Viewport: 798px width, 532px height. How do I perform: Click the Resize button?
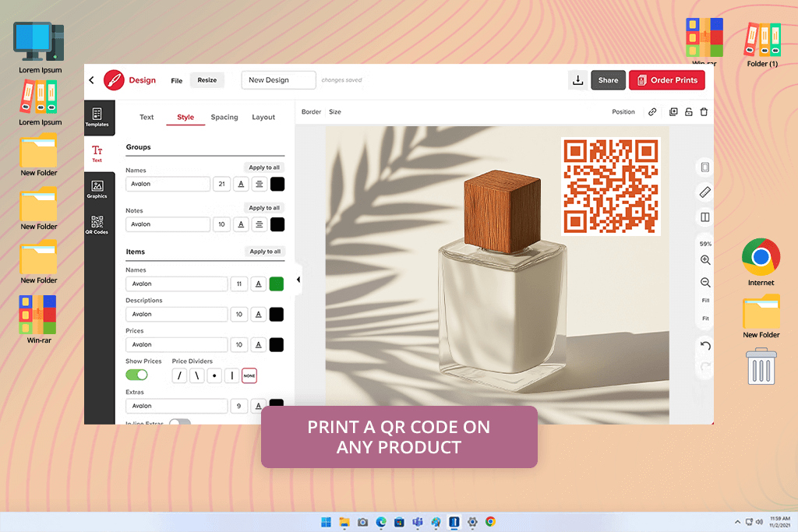(207, 80)
